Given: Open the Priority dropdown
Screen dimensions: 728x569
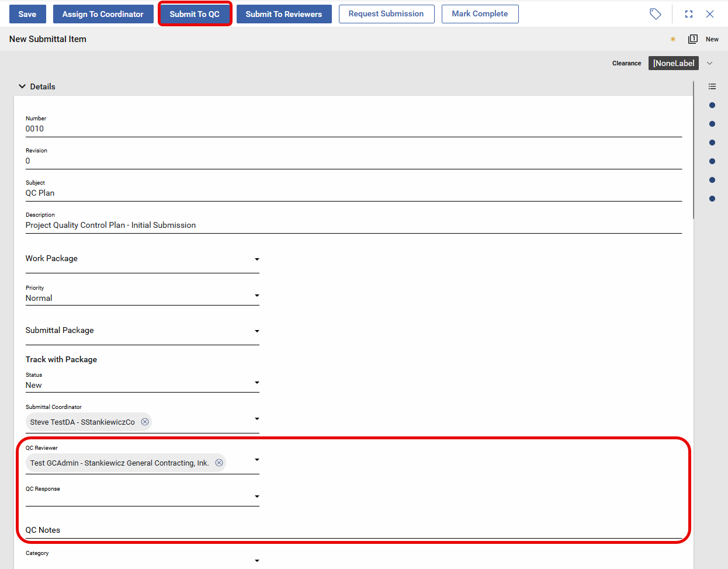Looking at the screenshot, I should click(x=256, y=296).
